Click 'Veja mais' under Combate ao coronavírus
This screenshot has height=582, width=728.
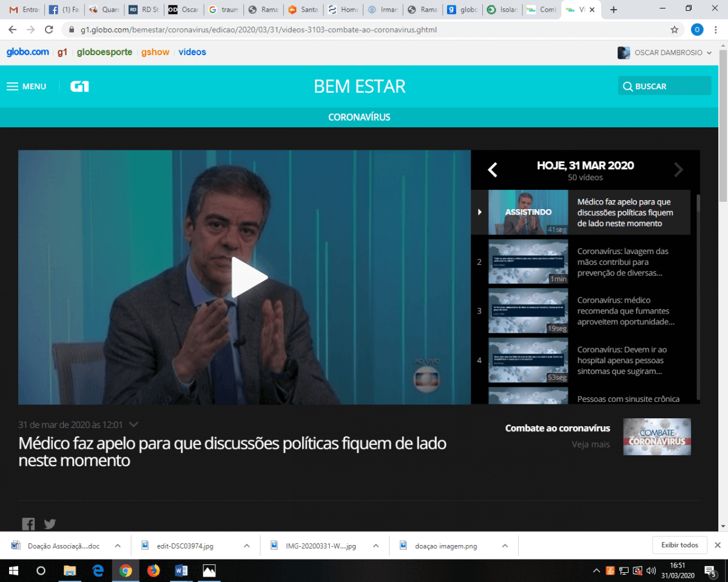[590, 444]
